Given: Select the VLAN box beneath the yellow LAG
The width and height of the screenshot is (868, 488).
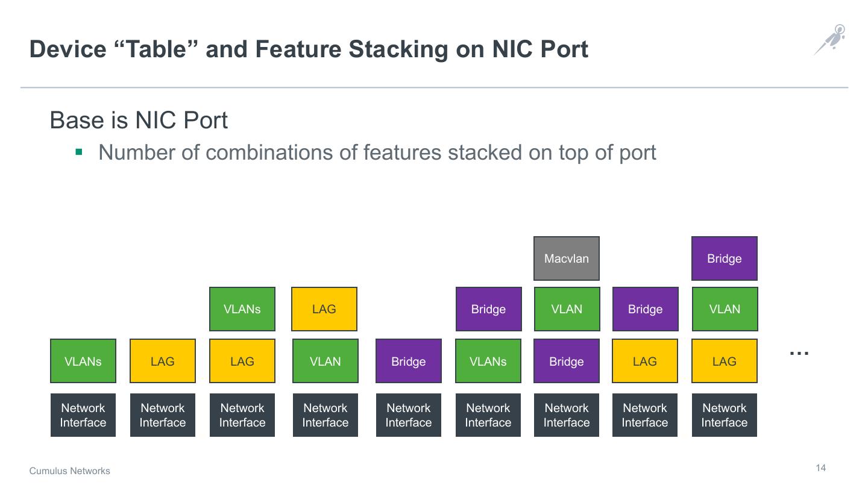Looking at the screenshot, I should 325,361.
